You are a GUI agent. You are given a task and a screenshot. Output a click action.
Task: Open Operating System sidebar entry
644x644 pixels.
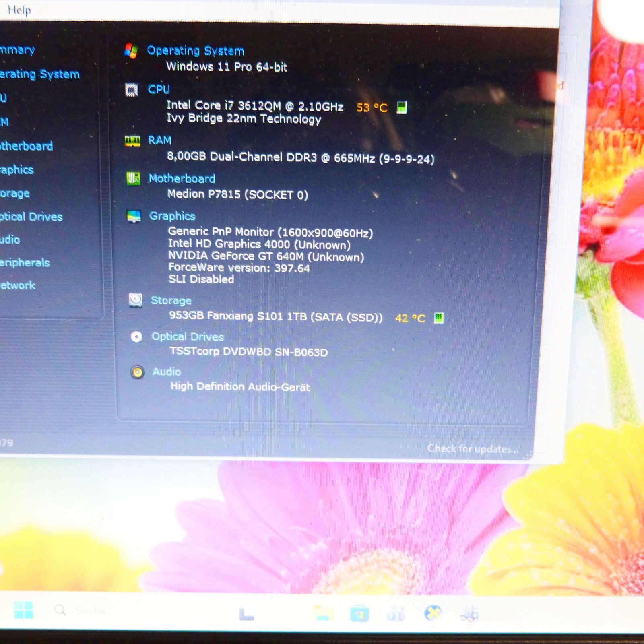click(x=39, y=74)
